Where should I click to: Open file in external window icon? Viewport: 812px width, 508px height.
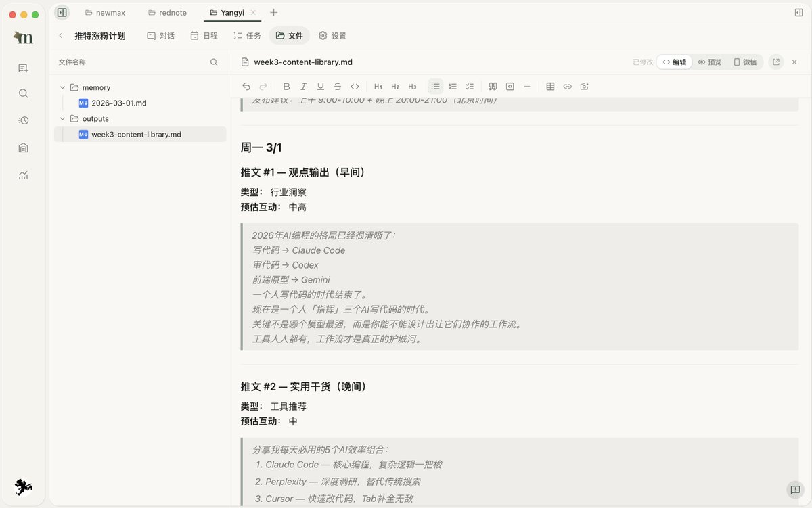click(776, 62)
